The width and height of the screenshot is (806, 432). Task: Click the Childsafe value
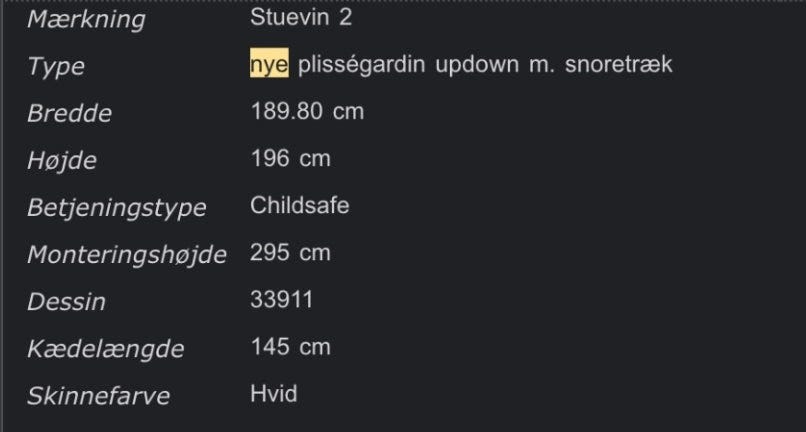click(300, 205)
